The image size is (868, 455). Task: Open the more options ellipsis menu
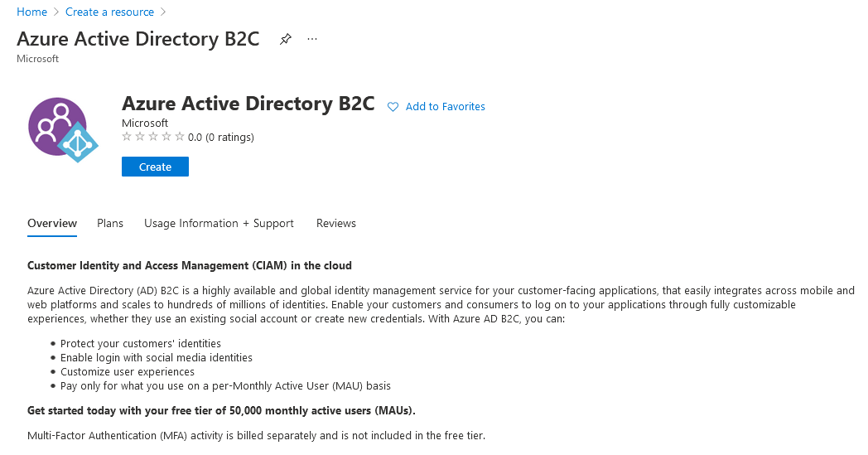click(312, 39)
